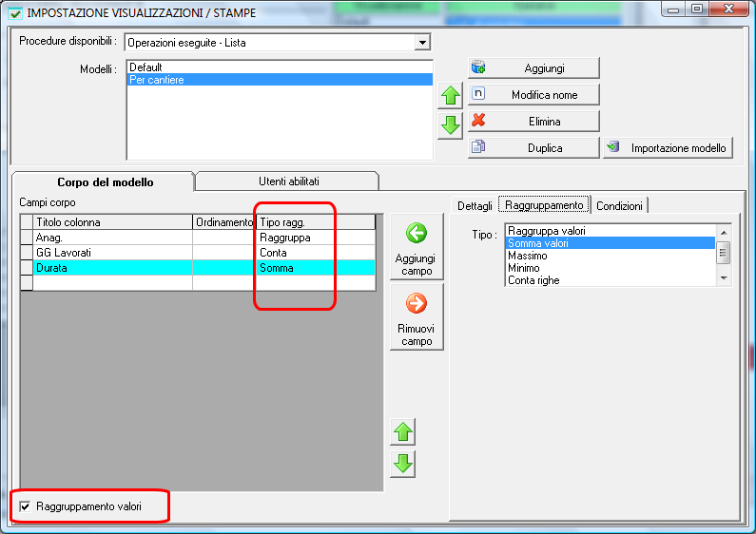Move field down with green arrow below Rimuovi campo

[x=403, y=464]
